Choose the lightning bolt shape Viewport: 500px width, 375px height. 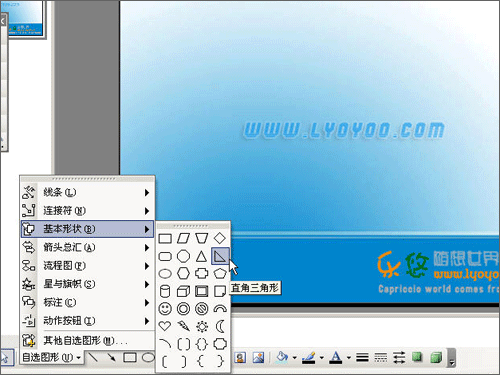183,326
